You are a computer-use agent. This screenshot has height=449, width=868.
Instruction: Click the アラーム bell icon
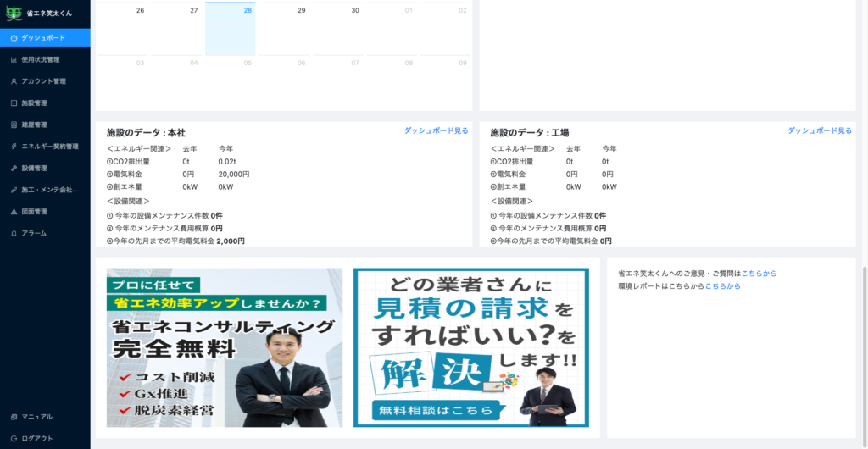tap(14, 233)
